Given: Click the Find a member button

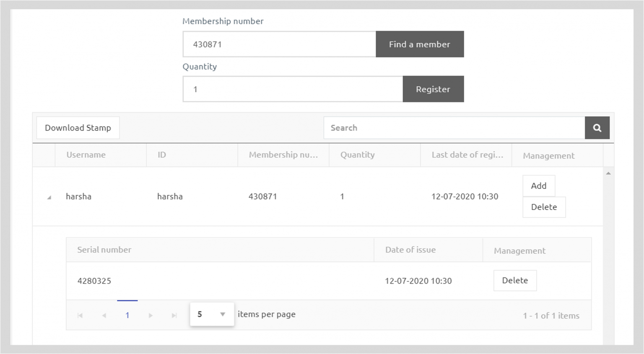Looking at the screenshot, I should [419, 44].
